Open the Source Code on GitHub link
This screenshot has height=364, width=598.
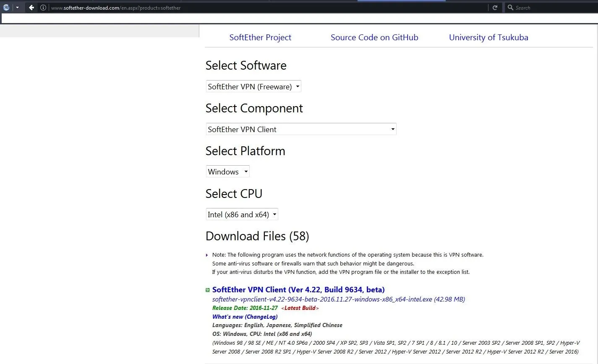pos(374,37)
